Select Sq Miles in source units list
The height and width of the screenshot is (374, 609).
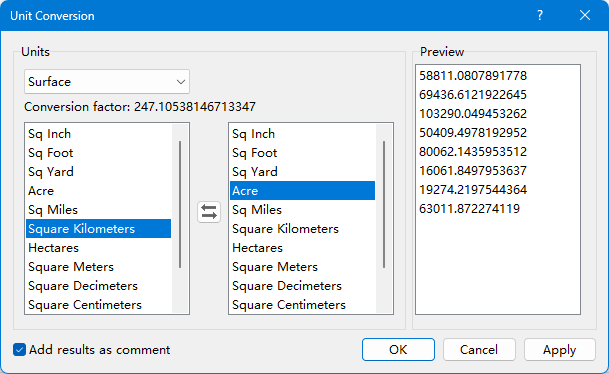pos(99,210)
